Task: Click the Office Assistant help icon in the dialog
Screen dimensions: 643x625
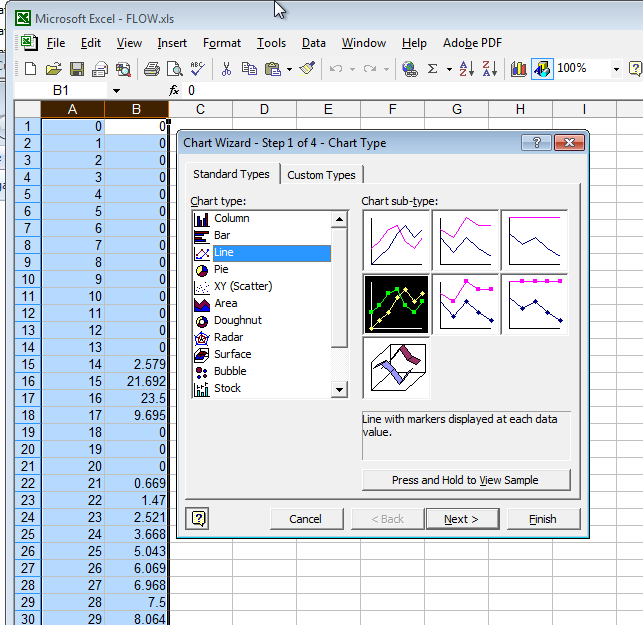Action: tap(197, 518)
